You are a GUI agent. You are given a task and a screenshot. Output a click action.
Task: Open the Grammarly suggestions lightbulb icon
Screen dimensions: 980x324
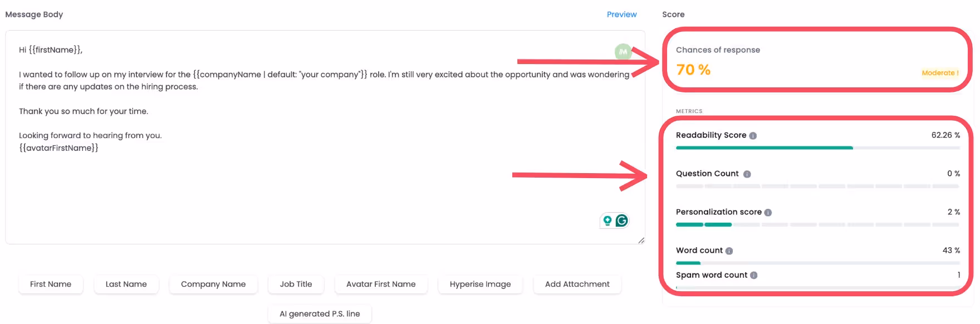(x=606, y=220)
